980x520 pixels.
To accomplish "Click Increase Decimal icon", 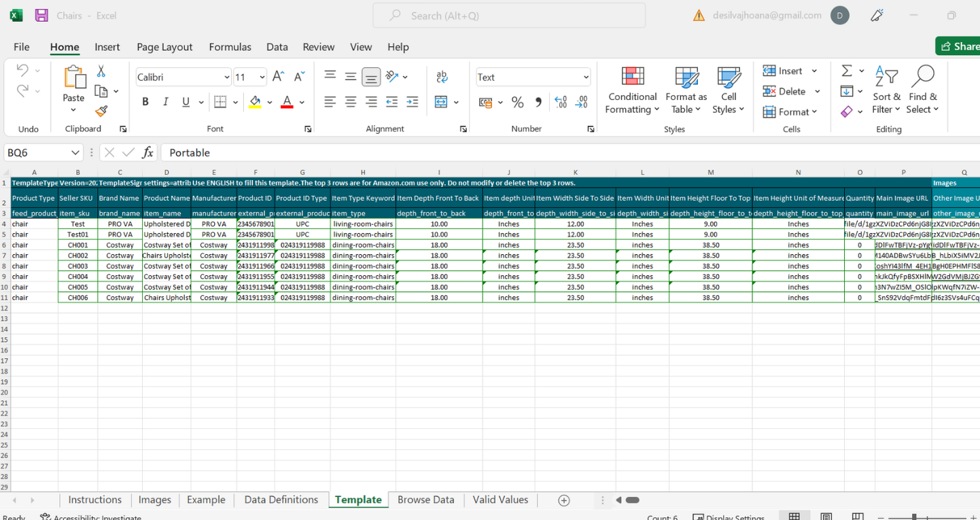I will [x=561, y=102].
